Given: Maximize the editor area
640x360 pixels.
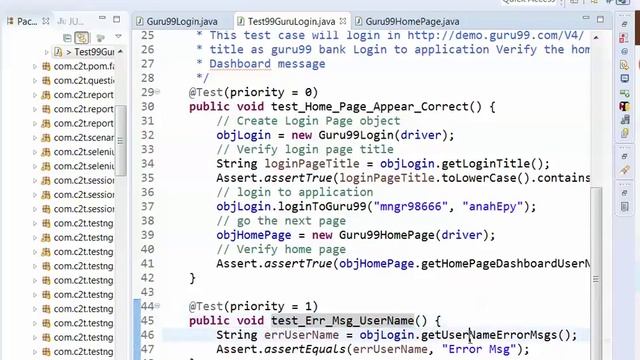Looking at the screenshot, I should (600, 19).
